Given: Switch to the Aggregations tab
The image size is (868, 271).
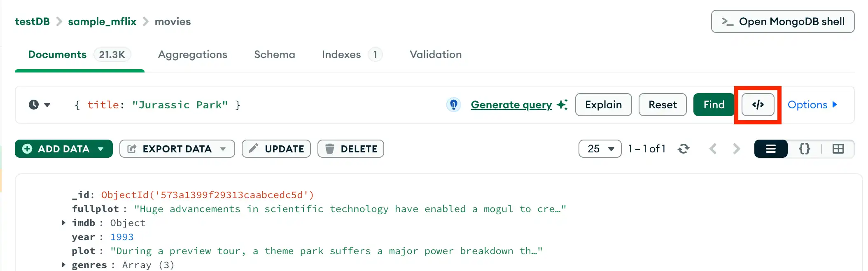Looking at the screenshot, I should [192, 54].
